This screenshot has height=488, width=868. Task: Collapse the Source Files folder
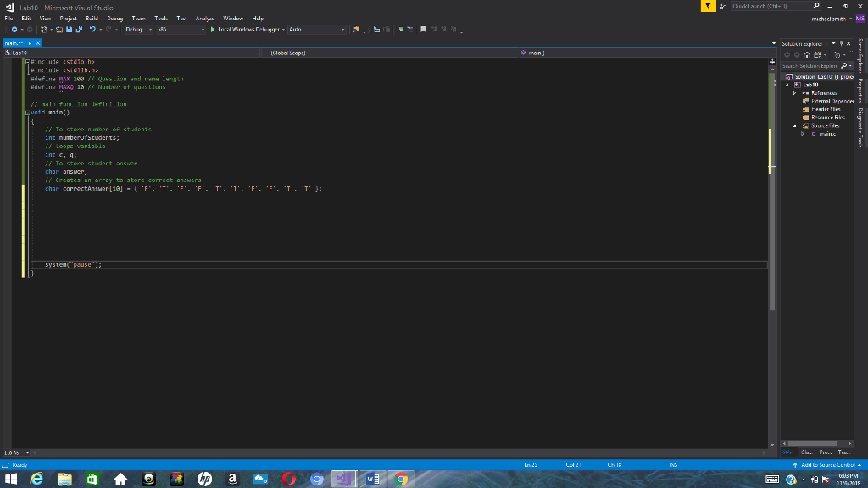click(x=795, y=125)
